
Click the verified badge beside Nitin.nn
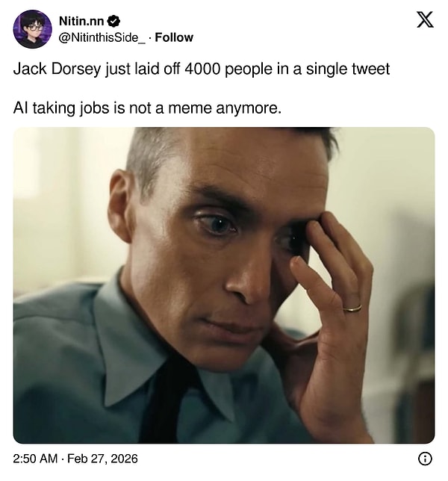[113, 21]
